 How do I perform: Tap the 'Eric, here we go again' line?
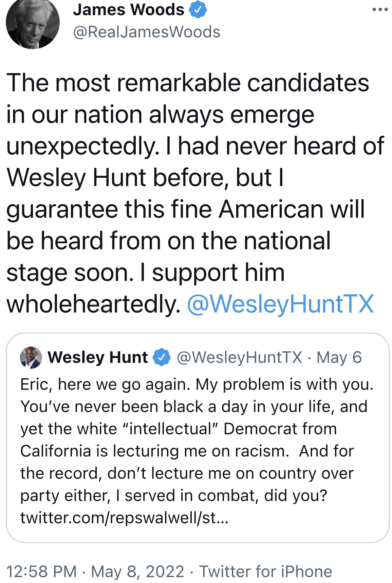(197, 384)
